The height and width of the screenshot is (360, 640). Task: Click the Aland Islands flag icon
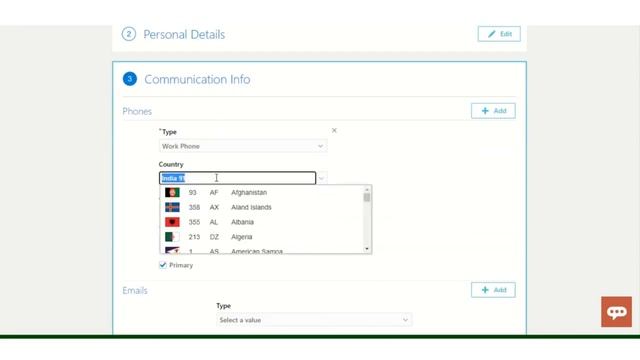[x=172, y=207]
